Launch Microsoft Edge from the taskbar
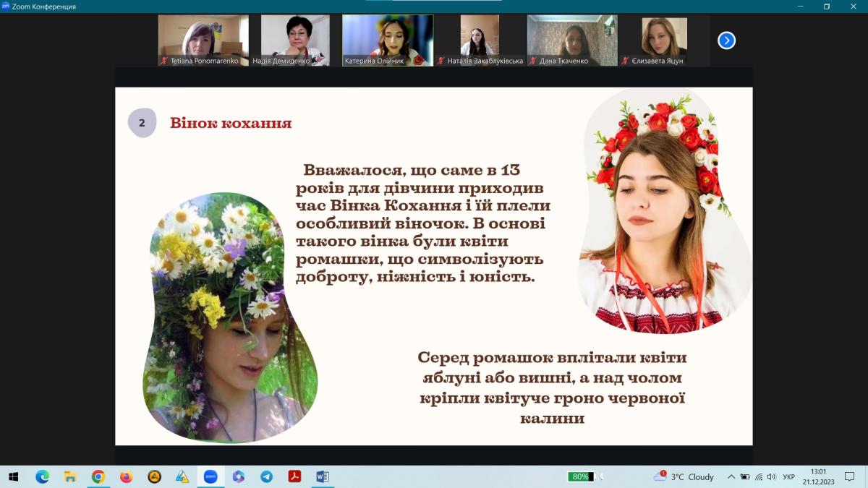The image size is (868, 488). coord(42,476)
